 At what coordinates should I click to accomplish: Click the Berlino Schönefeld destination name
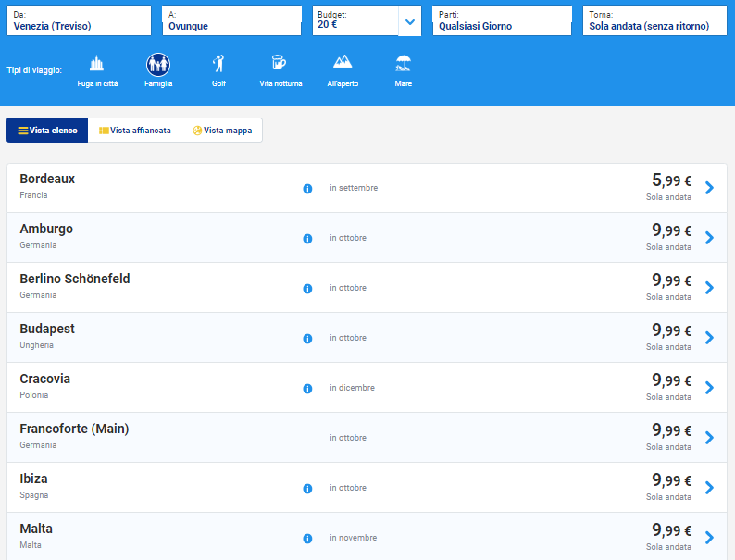(75, 279)
